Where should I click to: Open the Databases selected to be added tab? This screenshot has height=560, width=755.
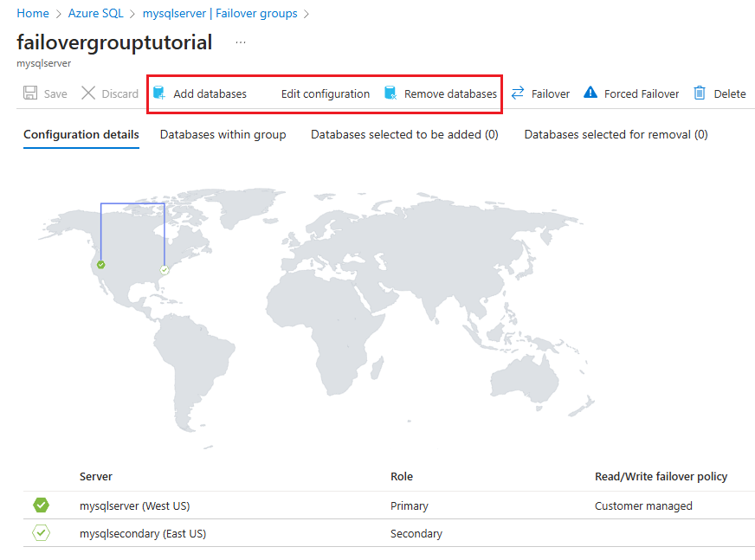(x=403, y=135)
